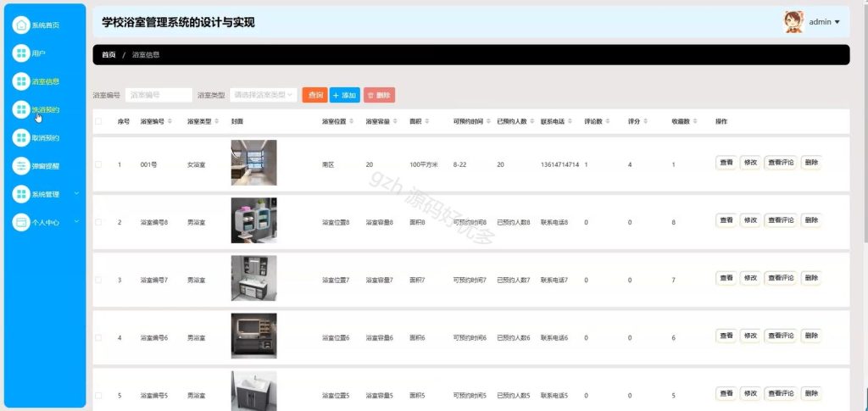The height and width of the screenshot is (411, 868).
Task: Click the 用户 grid icon in sidebar
Action: click(21, 53)
